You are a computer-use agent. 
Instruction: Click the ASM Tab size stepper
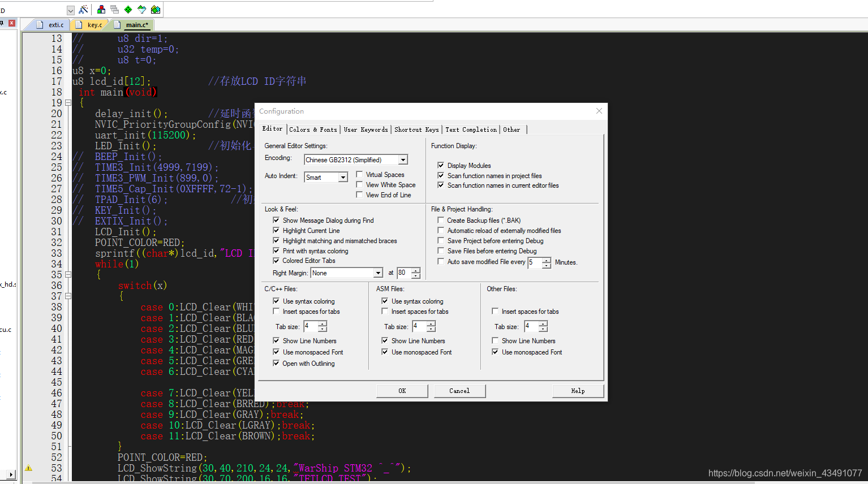[x=431, y=326]
